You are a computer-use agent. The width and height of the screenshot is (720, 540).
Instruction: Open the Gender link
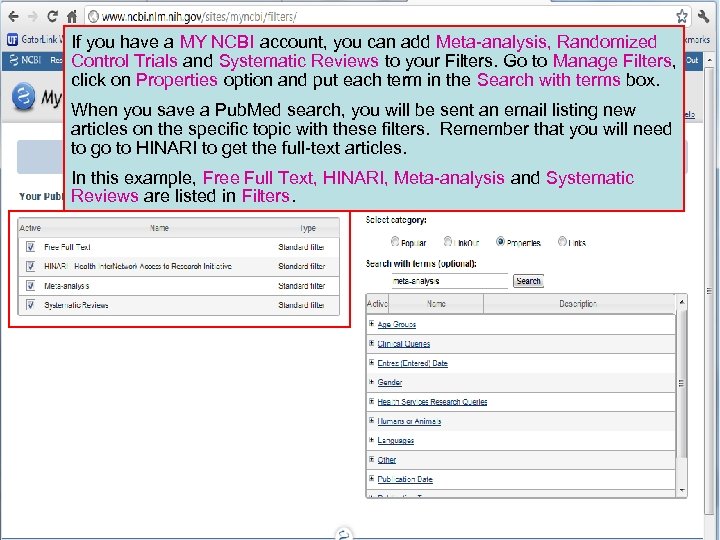click(390, 382)
